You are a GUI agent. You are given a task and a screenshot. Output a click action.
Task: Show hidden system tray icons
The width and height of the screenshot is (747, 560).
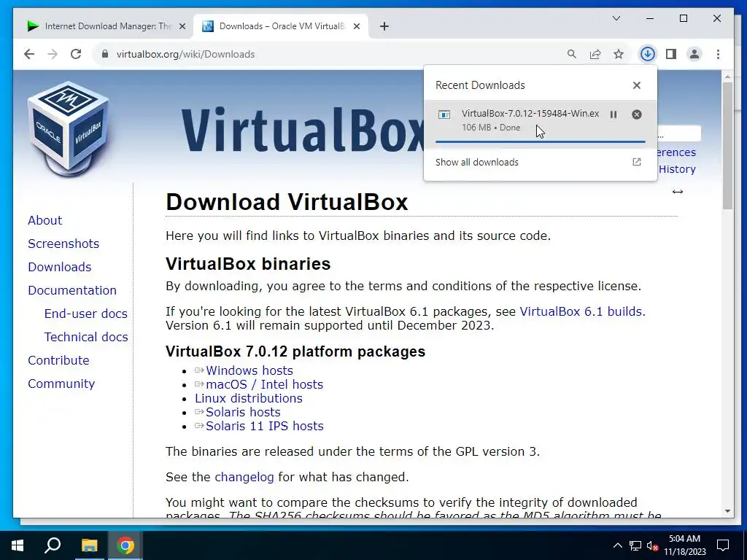(617, 545)
